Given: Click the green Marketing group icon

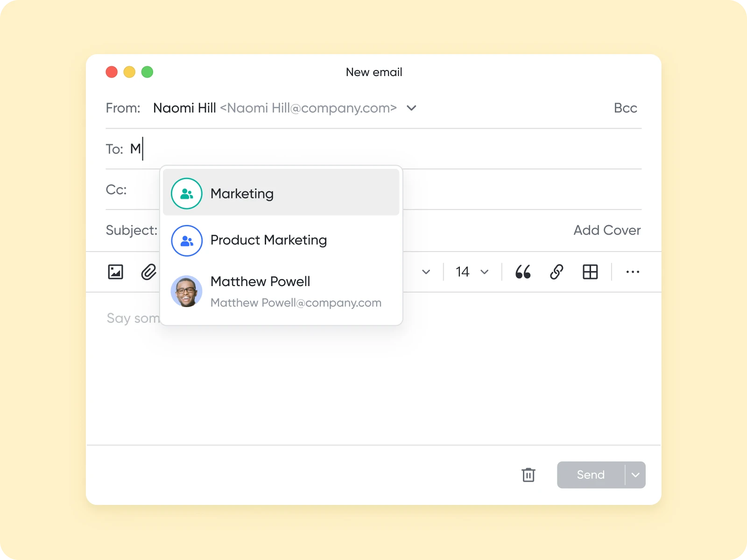Looking at the screenshot, I should 186,193.
